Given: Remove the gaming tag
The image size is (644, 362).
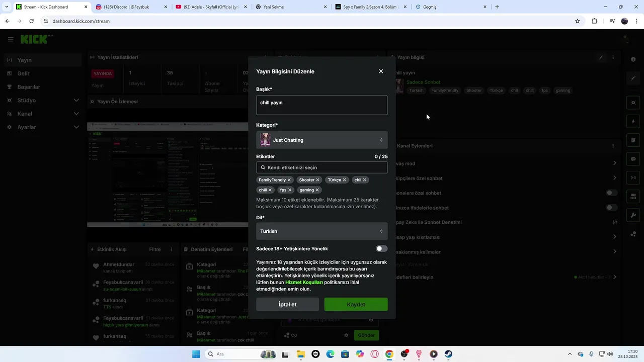Looking at the screenshot, I should point(317,190).
